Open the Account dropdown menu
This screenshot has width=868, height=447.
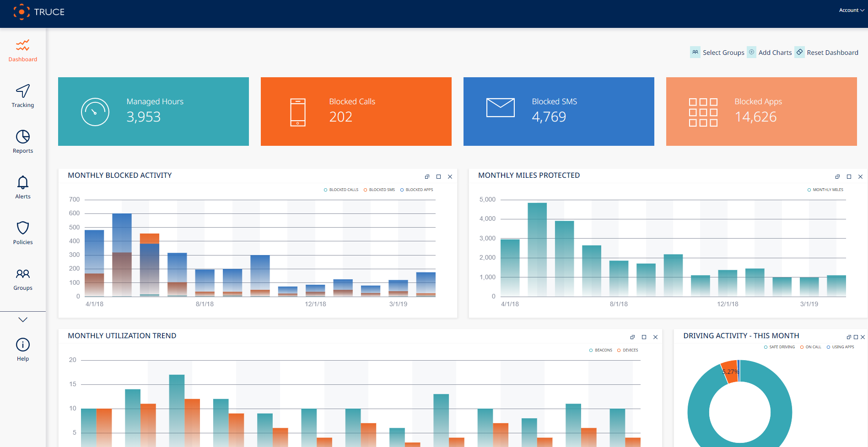pyautogui.click(x=850, y=10)
